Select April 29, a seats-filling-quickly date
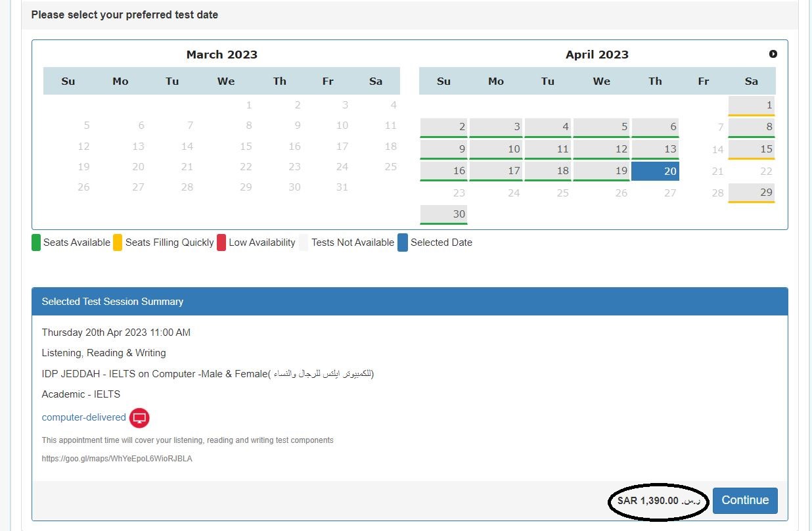812x531 pixels. (x=751, y=193)
